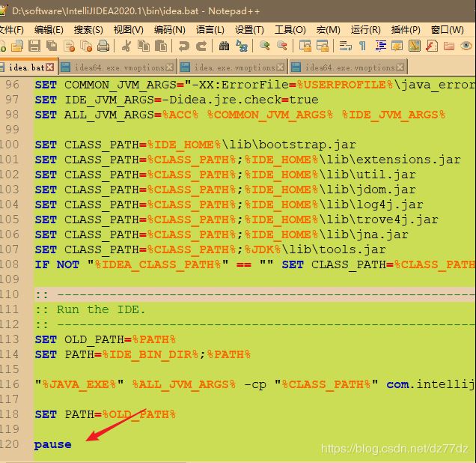476x463 pixels.
Task: Open the 视图(V) menu
Action: tap(129, 30)
